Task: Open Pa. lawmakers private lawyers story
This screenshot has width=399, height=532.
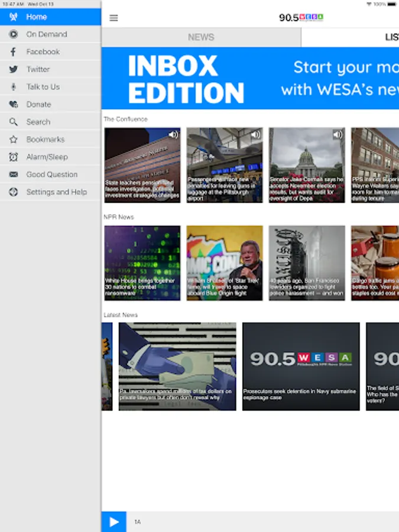Action: (x=177, y=366)
